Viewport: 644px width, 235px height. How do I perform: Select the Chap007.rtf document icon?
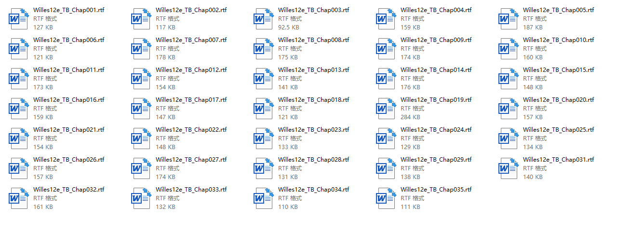(x=141, y=48)
